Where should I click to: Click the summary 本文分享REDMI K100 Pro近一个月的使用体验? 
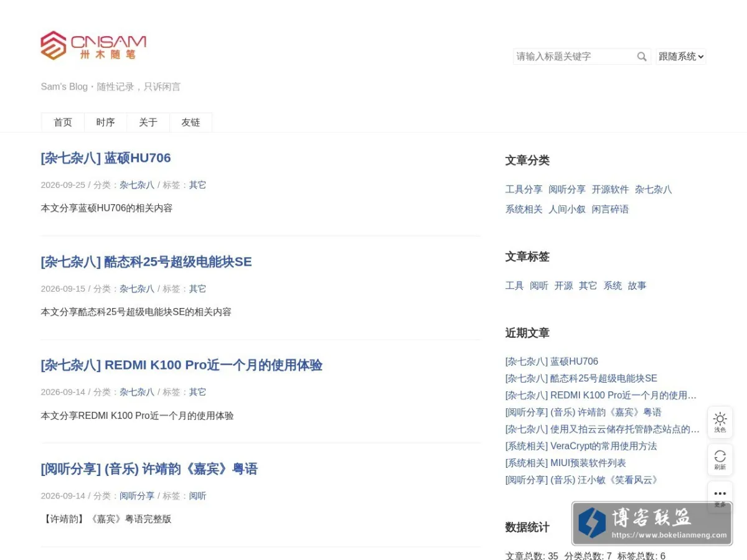coord(138,416)
